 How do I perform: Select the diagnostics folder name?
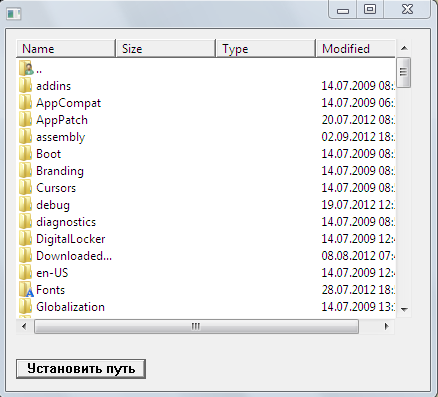66,222
